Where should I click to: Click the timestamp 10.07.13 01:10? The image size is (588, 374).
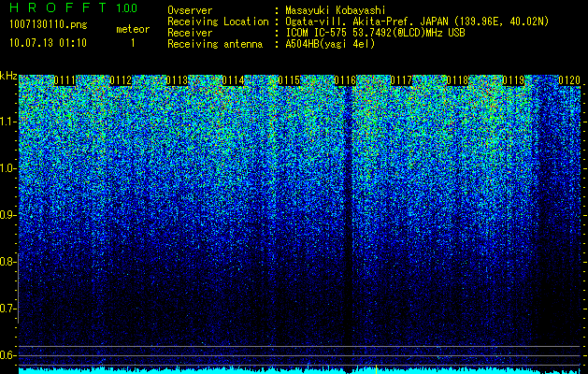tap(48, 43)
